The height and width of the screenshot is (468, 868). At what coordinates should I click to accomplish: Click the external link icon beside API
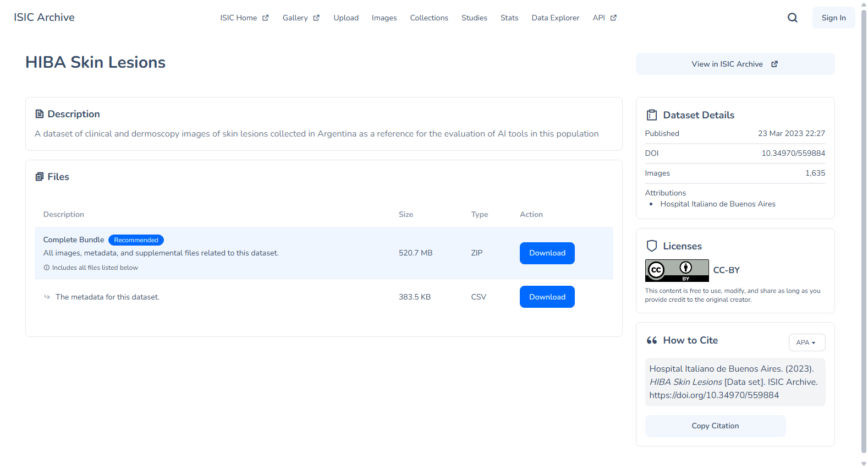pyautogui.click(x=613, y=18)
